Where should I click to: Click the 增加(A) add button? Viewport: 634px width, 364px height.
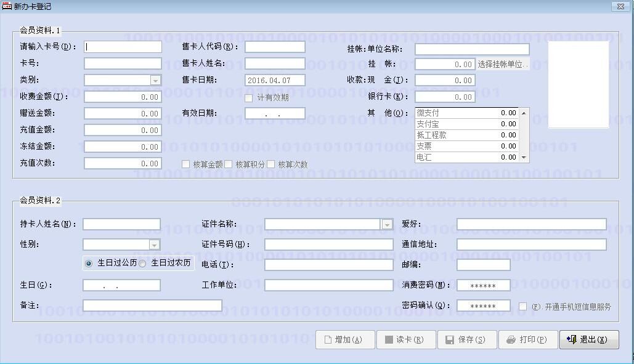[x=344, y=340]
